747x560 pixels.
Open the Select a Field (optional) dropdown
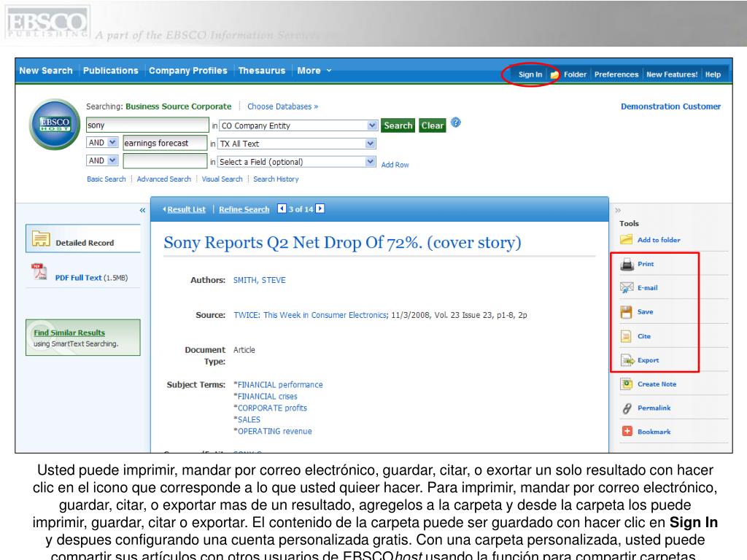tap(370, 161)
